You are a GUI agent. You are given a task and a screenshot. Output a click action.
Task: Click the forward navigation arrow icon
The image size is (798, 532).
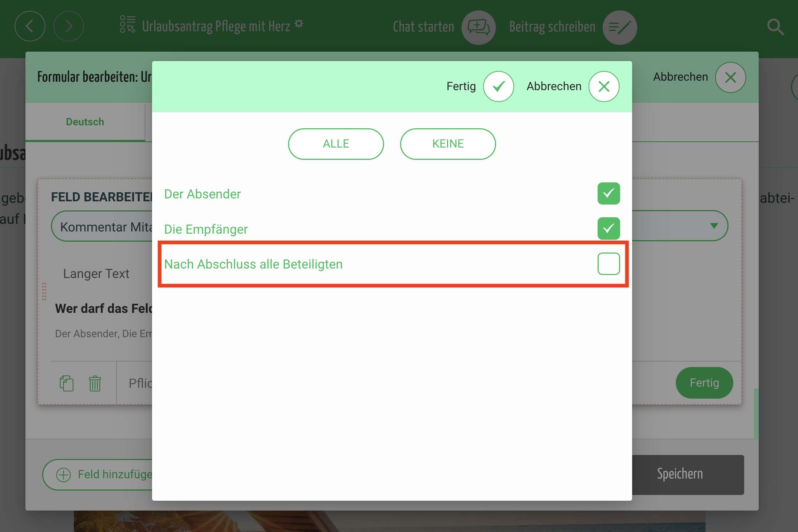click(68, 26)
